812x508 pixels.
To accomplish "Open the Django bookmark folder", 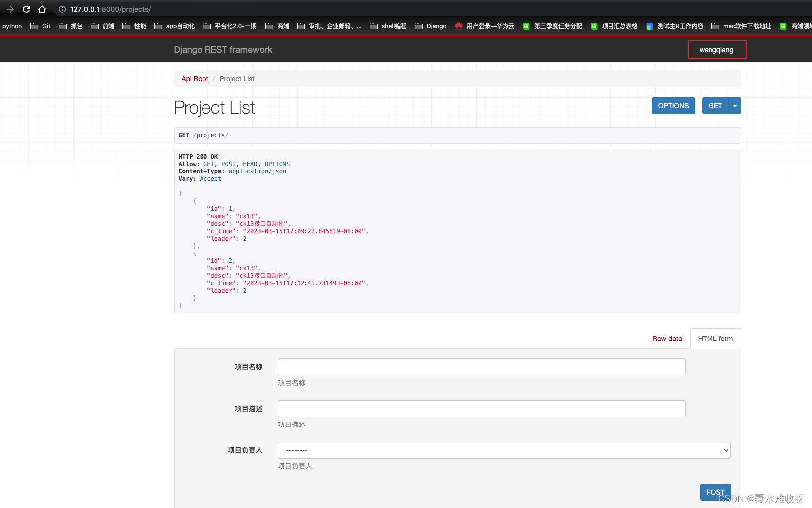I will click(431, 26).
